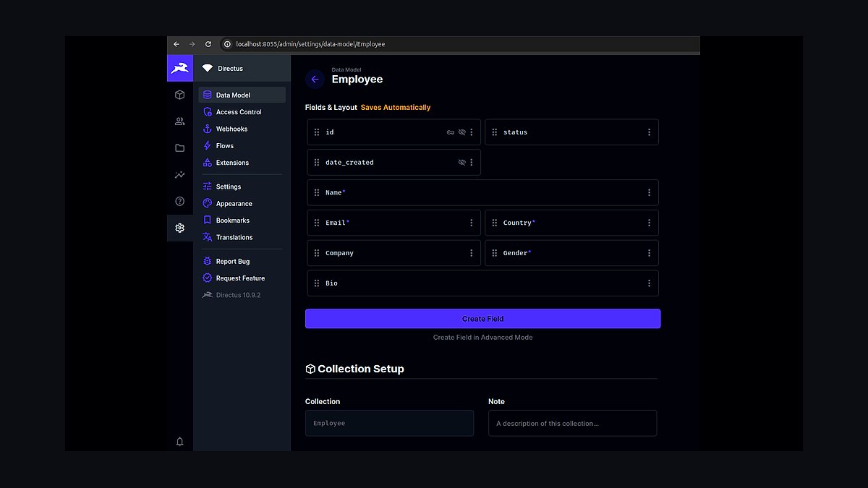Click the Note description input field
The width and height of the screenshot is (868, 488).
click(573, 423)
